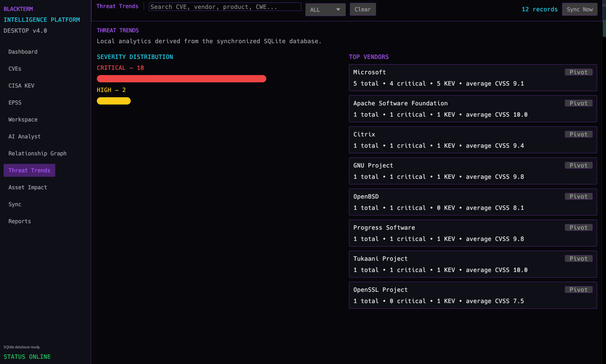Viewport: 606px width, 364px height.
Task: Pivot on the Citrix vendor
Action: (579, 134)
